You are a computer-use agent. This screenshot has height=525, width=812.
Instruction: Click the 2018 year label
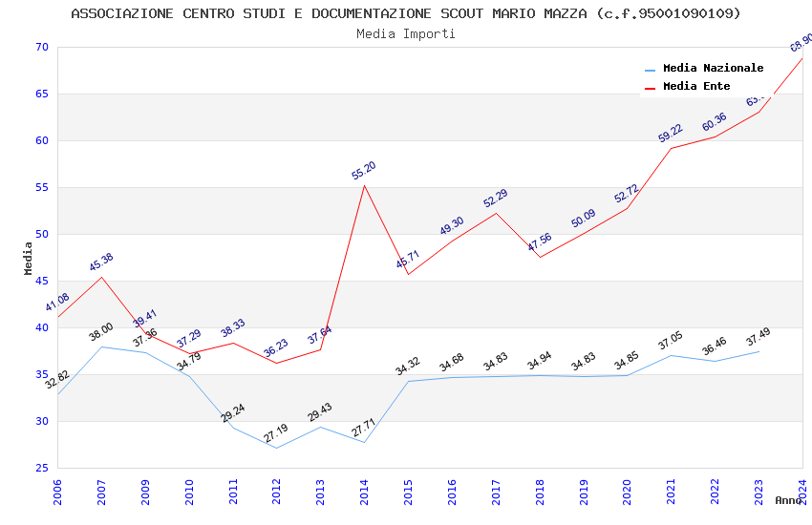[x=540, y=492]
